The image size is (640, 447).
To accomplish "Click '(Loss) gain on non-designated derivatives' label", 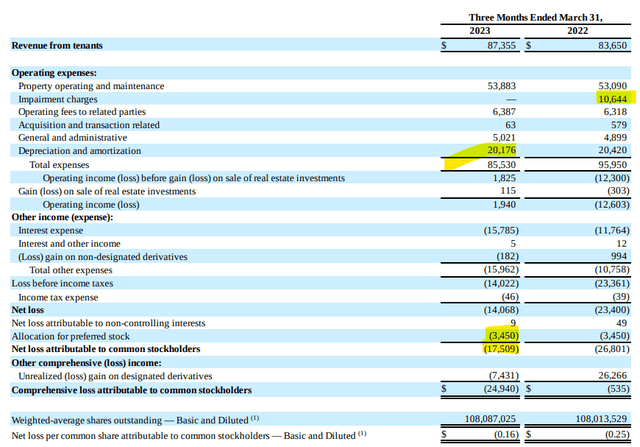I will point(103,257).
